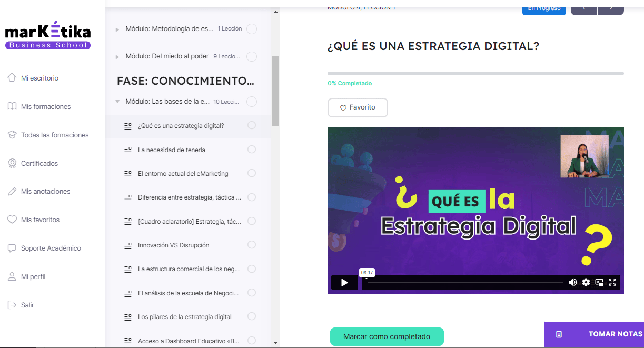Mute the video volume speaker icon
Image resolution: width=644 pixels, height=348 pixels.
click(x=573, y=283)
